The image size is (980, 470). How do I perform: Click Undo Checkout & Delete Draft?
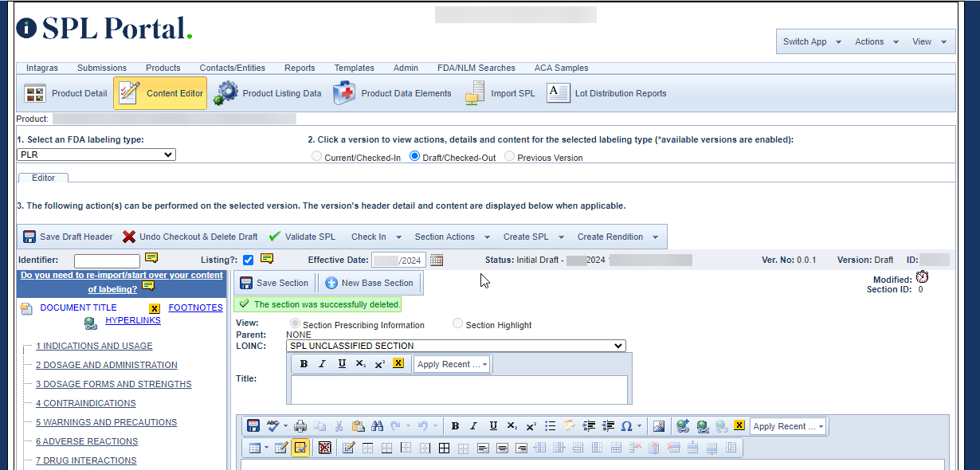tap(190, 237)
